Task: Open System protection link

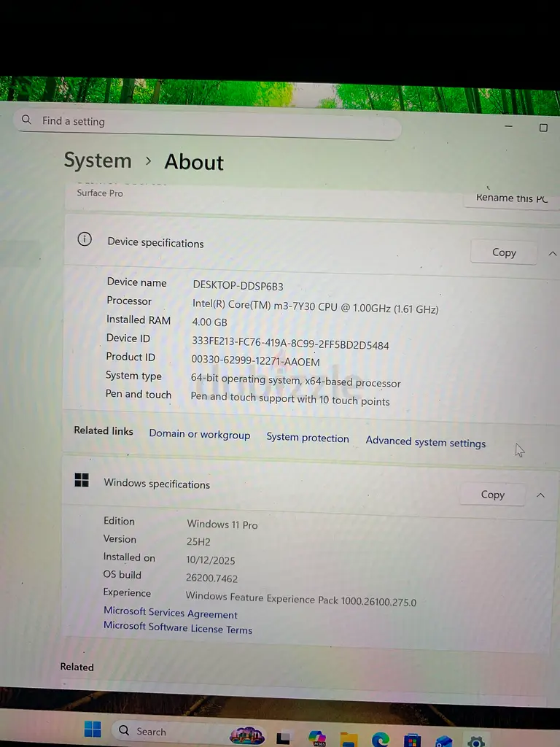Action: click(x=307, y=438)
